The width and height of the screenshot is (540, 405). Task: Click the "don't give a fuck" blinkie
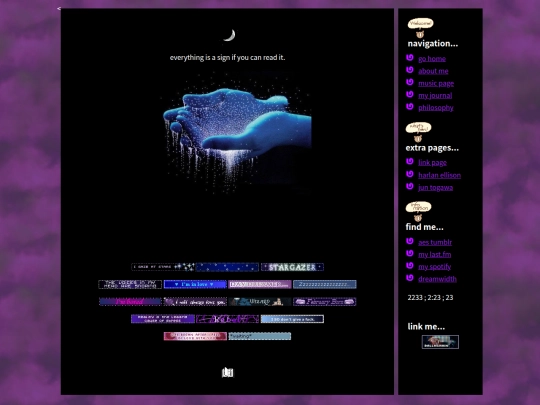coord(292,319)
